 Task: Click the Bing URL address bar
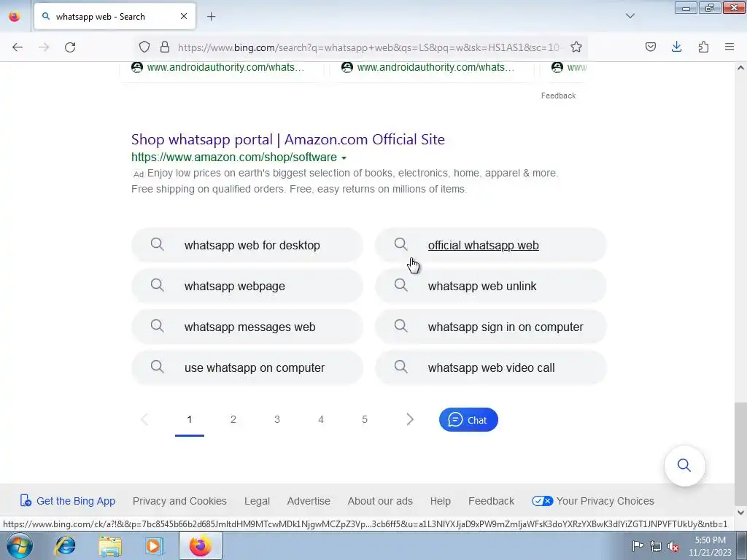[368, 47]
